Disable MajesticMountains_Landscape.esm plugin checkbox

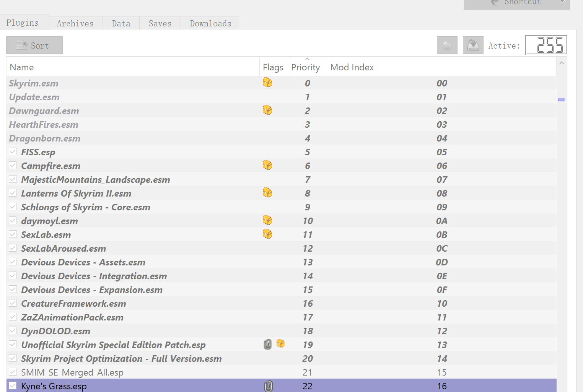tap(13, 179)
